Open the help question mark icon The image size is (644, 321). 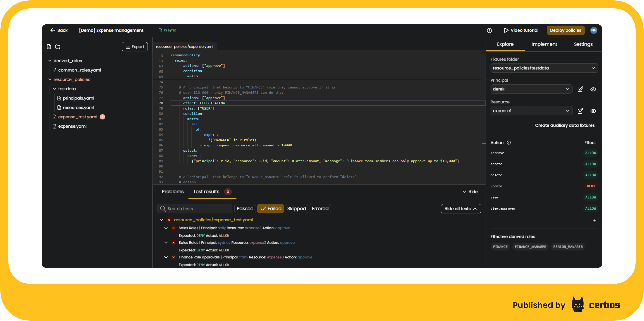(x=489, y=30)
